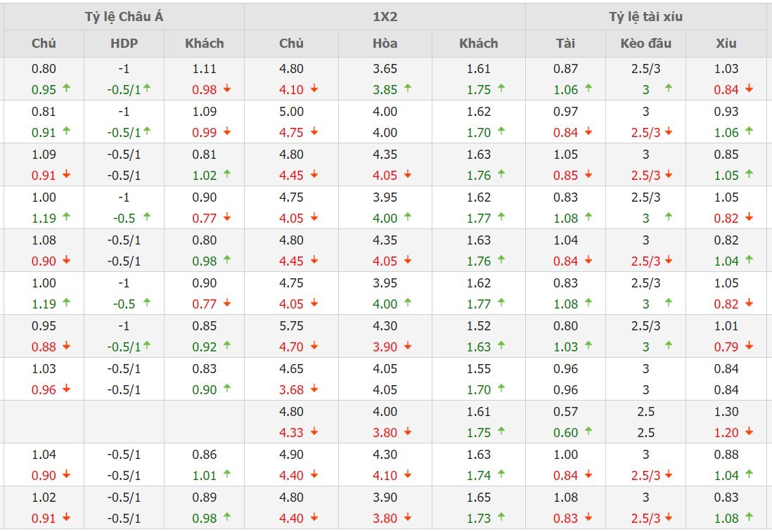Click the red down arrow beside 4.33
Screen dimensions: 772x532
pyautogui.click(x=314, y=432)
